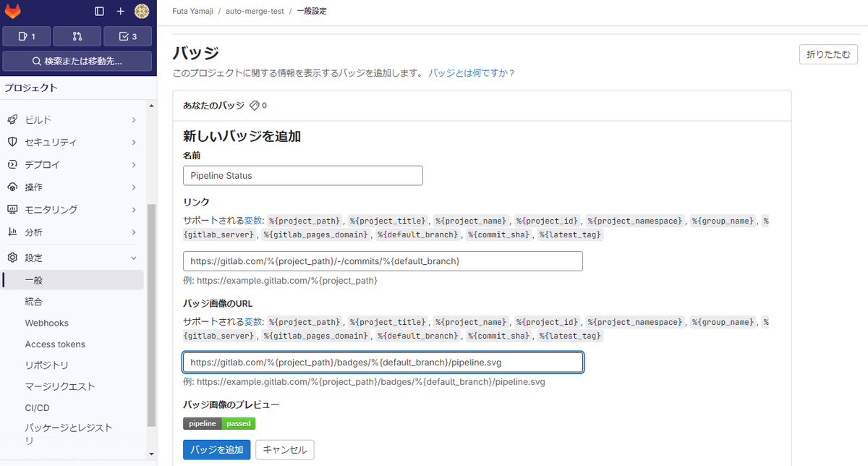Select the Operate (操作) icon

[12, 187]
